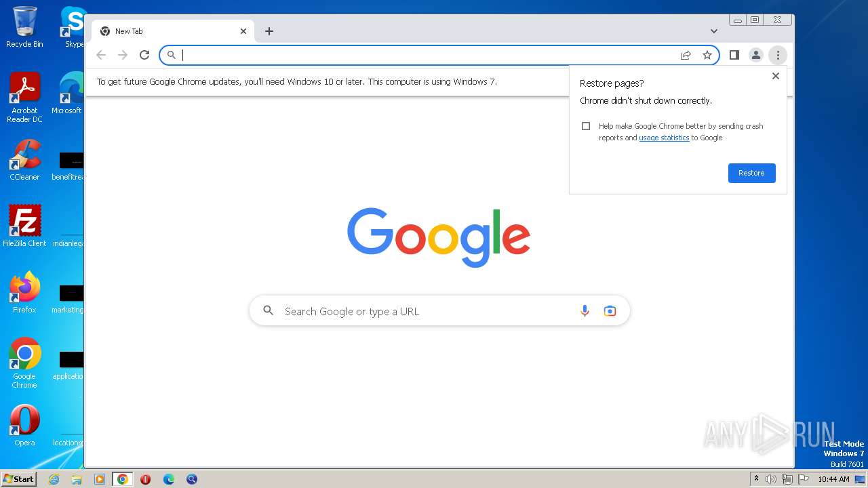Select the New Tab tab
Viewport: 868px width, 488px height.
click(173, 31)
